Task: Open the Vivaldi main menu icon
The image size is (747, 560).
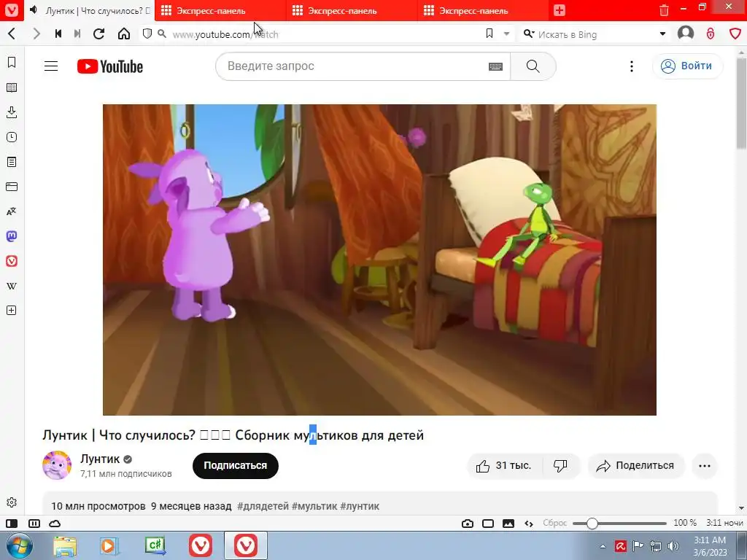Action: coord(11,10)
